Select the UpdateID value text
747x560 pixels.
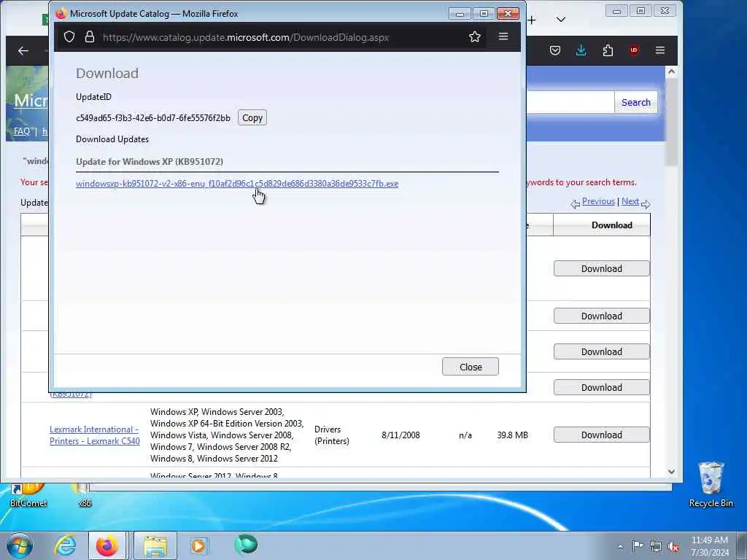(153, 117)
